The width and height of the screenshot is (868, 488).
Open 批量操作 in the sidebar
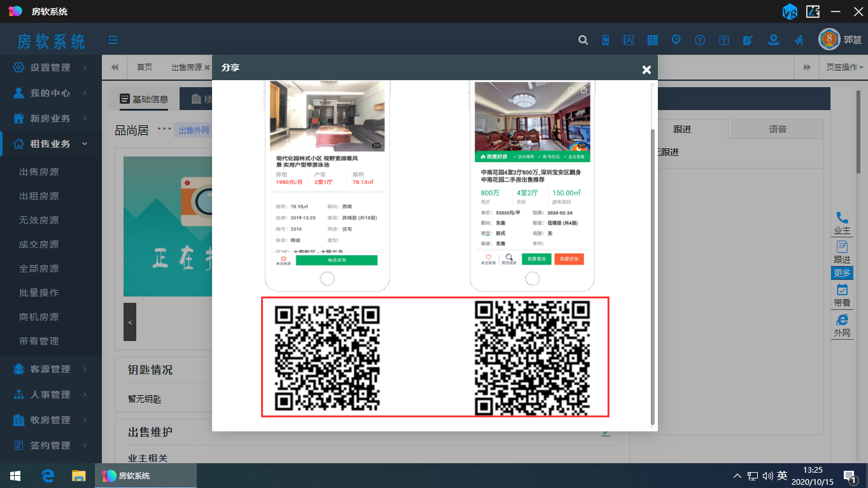(x=39, y=293)
